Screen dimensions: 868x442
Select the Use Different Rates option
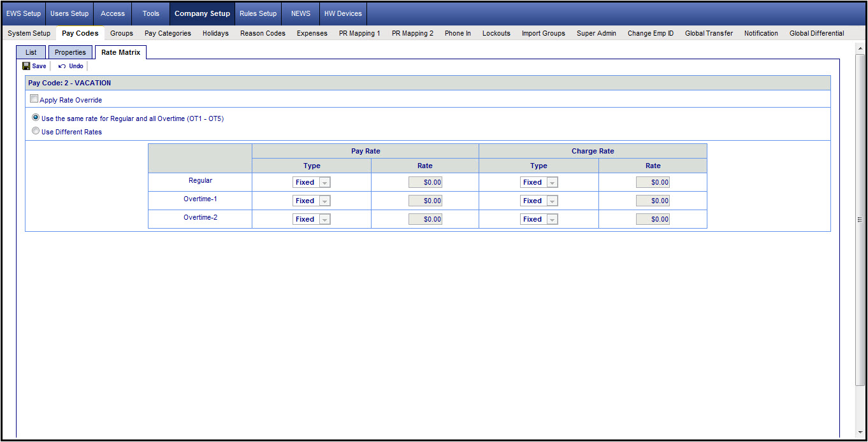point(36,131)
